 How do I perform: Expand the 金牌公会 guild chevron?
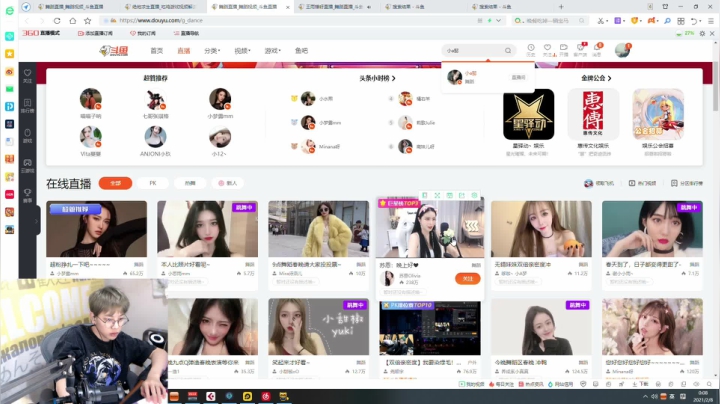pyautogui.click(x=609, y=79)
